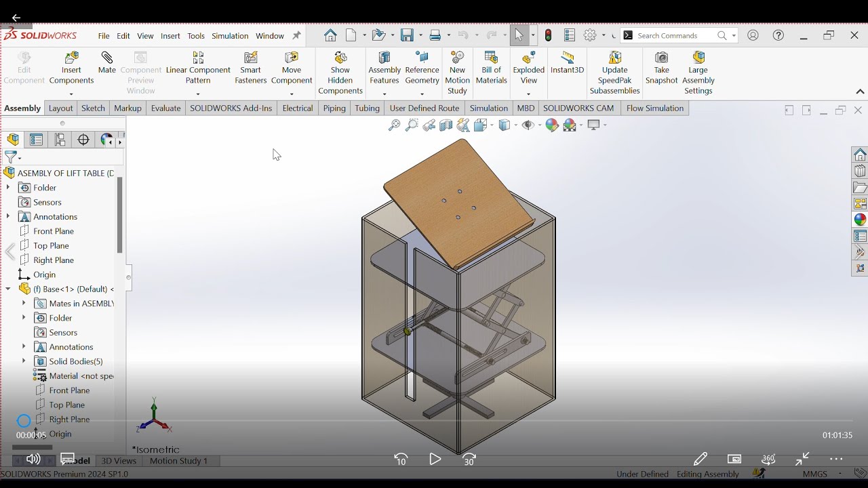868x488 pixels.
Task: Play the video
Action: [435, 459]
